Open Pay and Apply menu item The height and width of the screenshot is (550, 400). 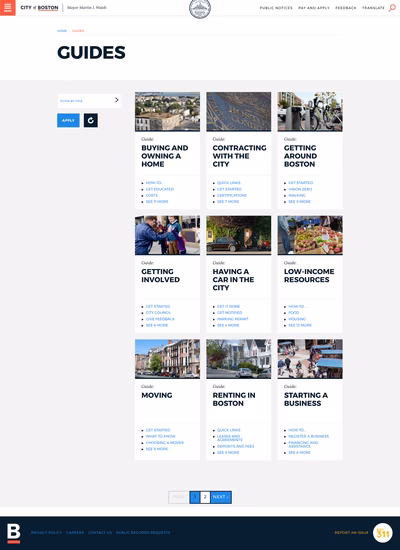pos(314,8)
